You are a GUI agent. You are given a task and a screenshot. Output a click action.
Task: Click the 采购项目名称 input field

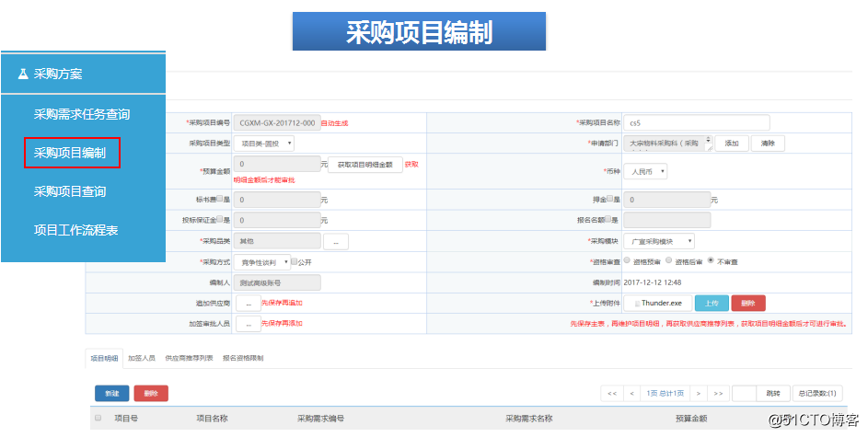[696, 122]
